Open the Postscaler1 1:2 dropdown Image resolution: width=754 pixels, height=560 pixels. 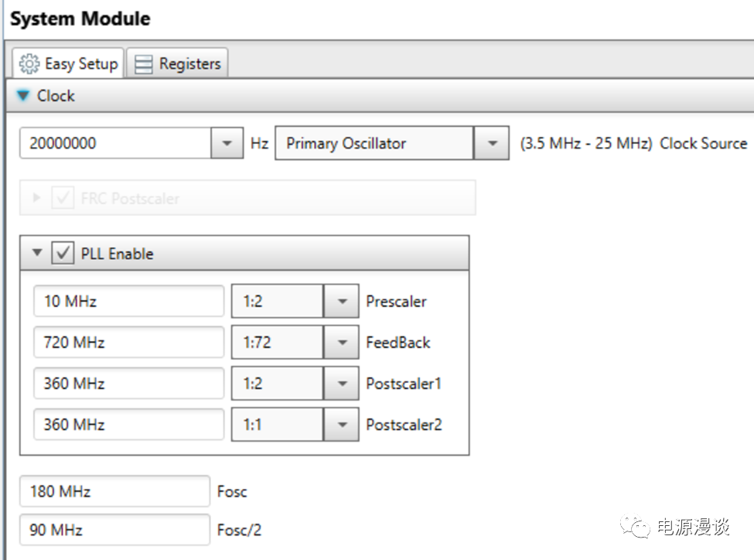[x=341, y=384]
